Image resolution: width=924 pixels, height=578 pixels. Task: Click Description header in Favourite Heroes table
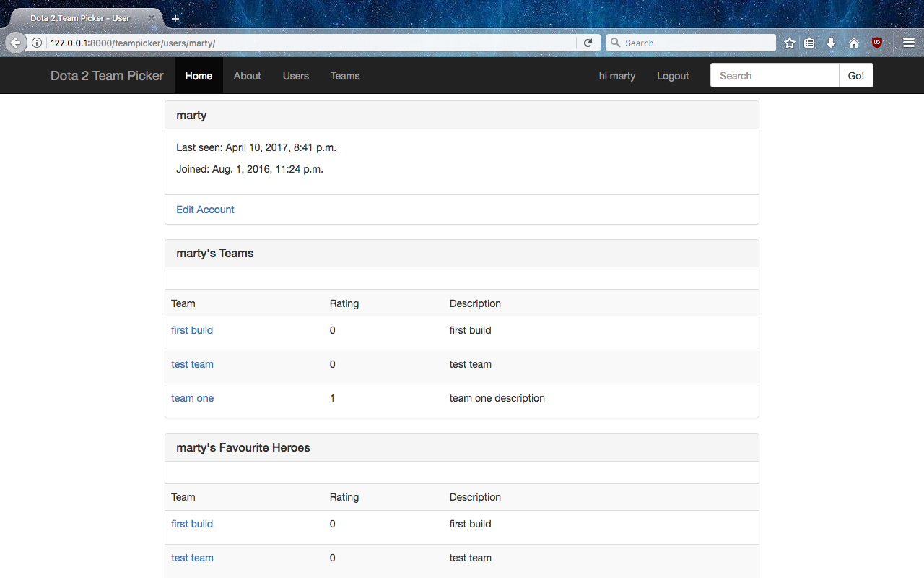coord(475,497)
